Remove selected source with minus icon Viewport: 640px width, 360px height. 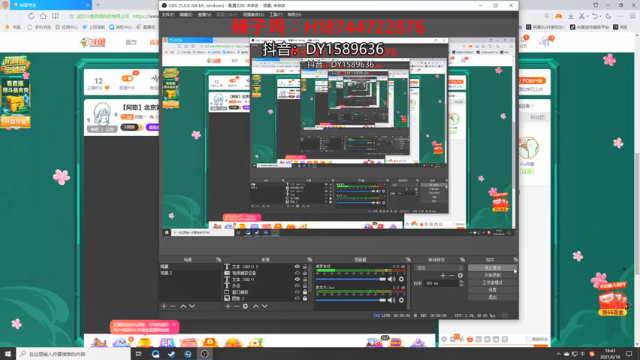236,306
